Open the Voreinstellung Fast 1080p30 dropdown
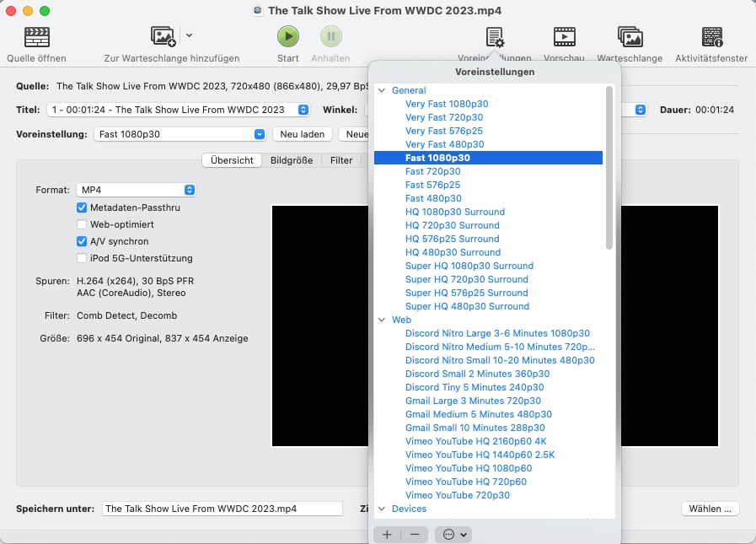This screenshot has height=544, width=756. [180, 134]
